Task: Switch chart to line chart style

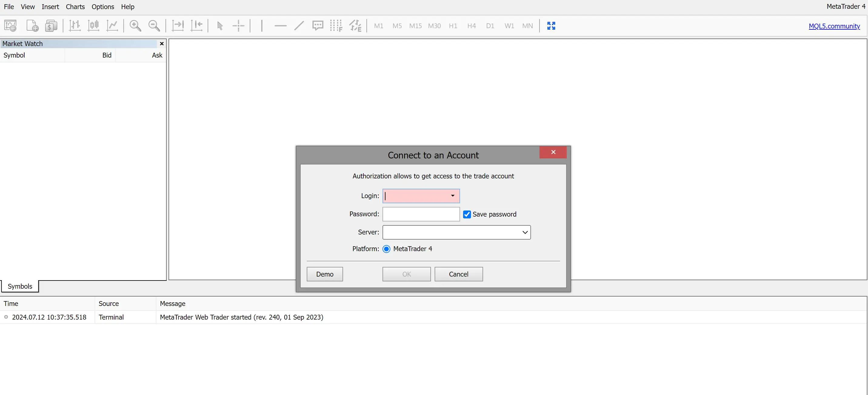Action: [x=112, y=26]
